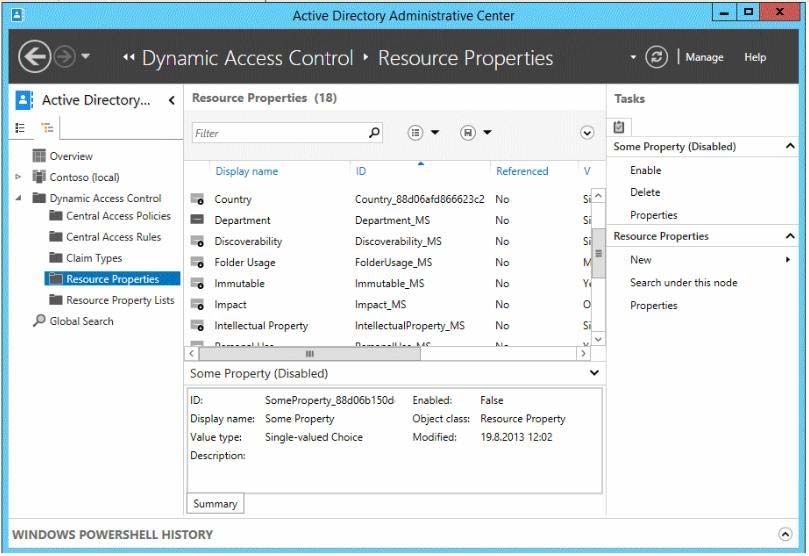Image resolution: width=809 pixels, height=556 pixels.
Task: Select the Summary tab
Action: pos(215,503)
